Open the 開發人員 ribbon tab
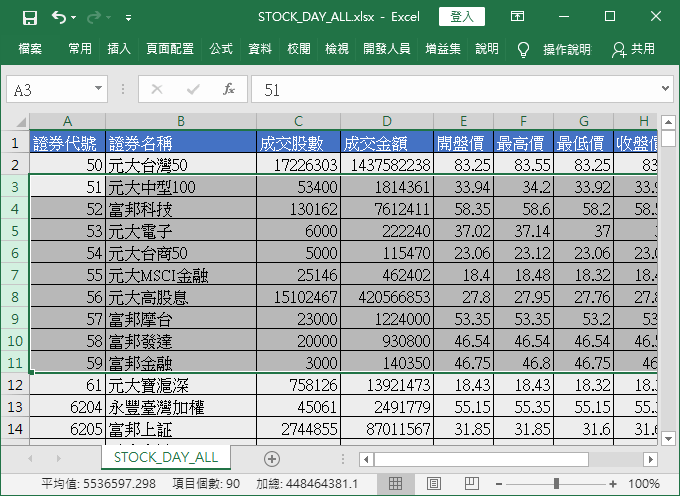This screenshot has height=496, width=680. click(386, 49)
